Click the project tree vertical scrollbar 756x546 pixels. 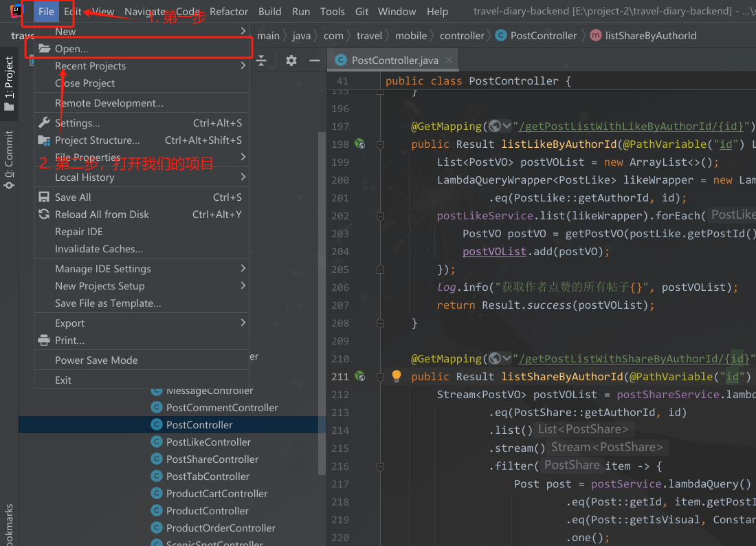[322, 303]
